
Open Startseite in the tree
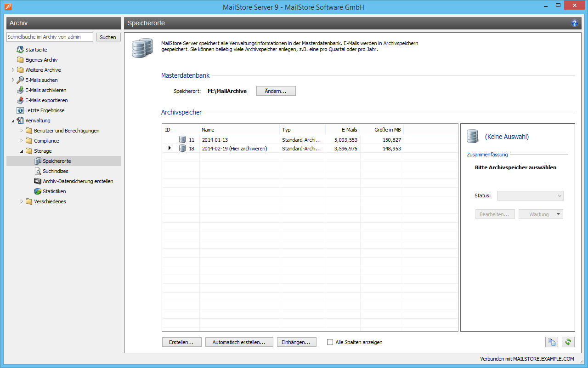coord(36,50)
